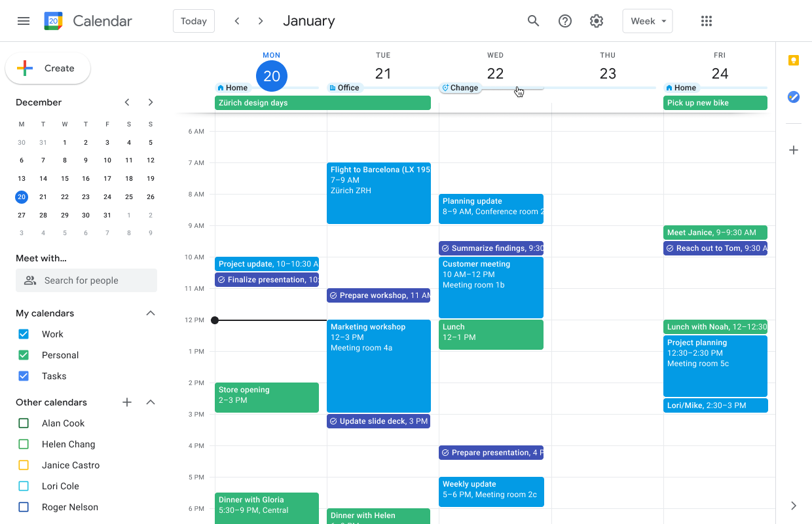Open the Pick up new bike event
The width and height of the screenshot is (812, 524).
pyautogui.click(x=715, y=103)
